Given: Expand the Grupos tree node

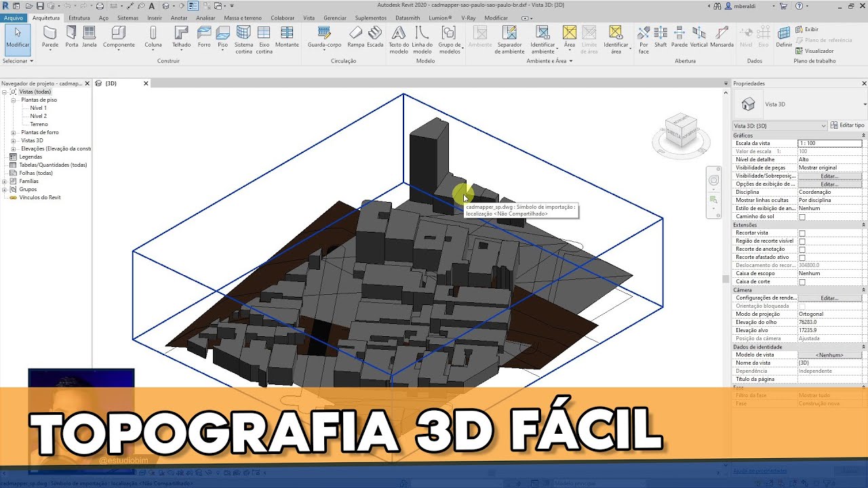Looking at the screenshot, I should coord(5,189).
